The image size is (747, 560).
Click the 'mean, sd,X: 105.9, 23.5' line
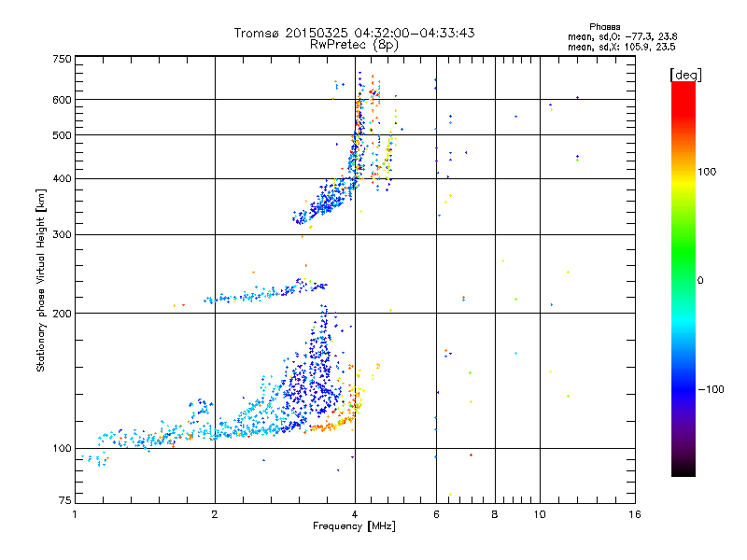pyautogui.click(x=621, y=47)
